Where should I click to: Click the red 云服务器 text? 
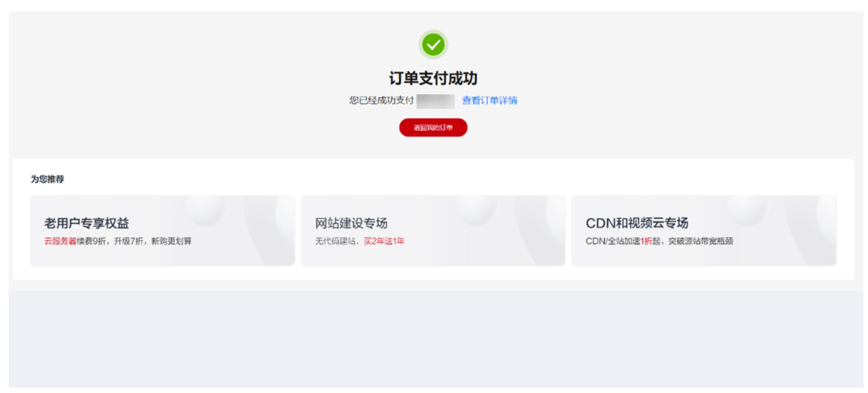[x=60, y=241]
